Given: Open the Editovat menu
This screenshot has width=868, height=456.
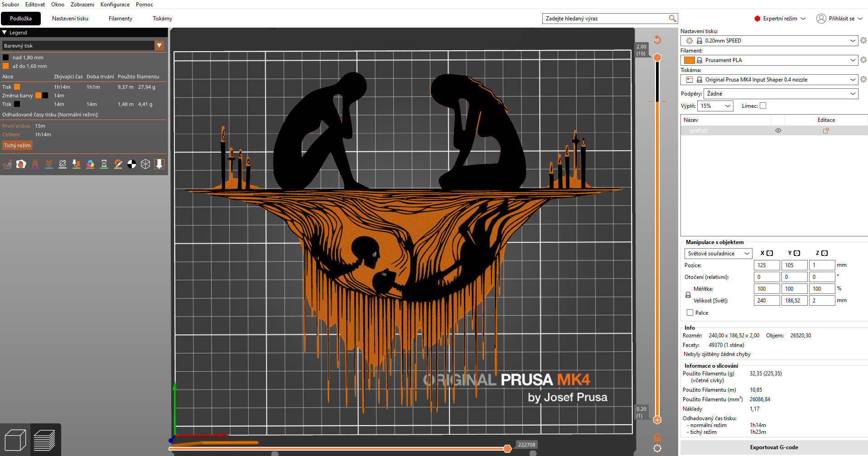Looking at the screenshot, I should (x=35, y=5).
